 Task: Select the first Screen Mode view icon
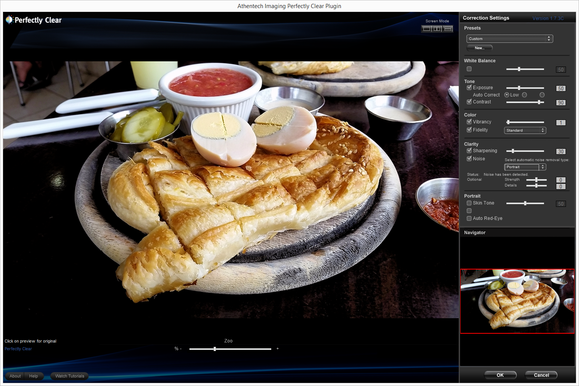point(426,29)
